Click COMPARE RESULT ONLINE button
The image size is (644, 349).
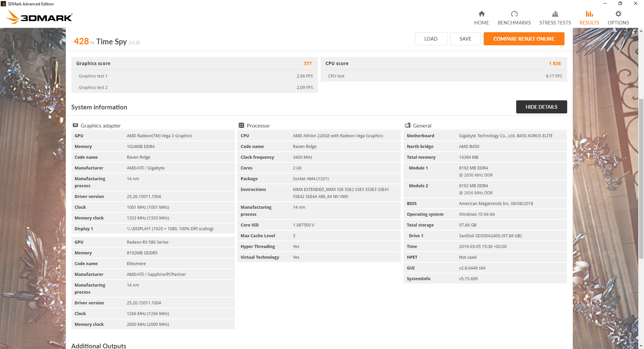tap(524, 39)
